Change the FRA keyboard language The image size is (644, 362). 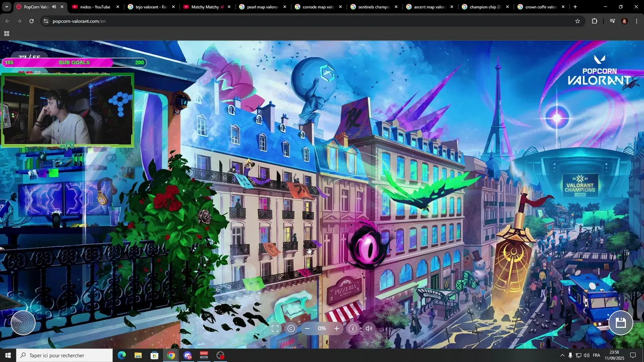click(x=597, y=355)
